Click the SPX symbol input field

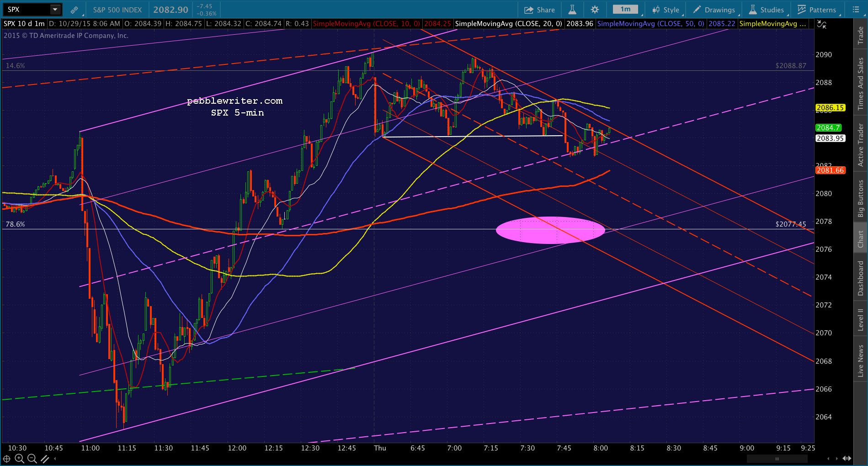[27, 9]
